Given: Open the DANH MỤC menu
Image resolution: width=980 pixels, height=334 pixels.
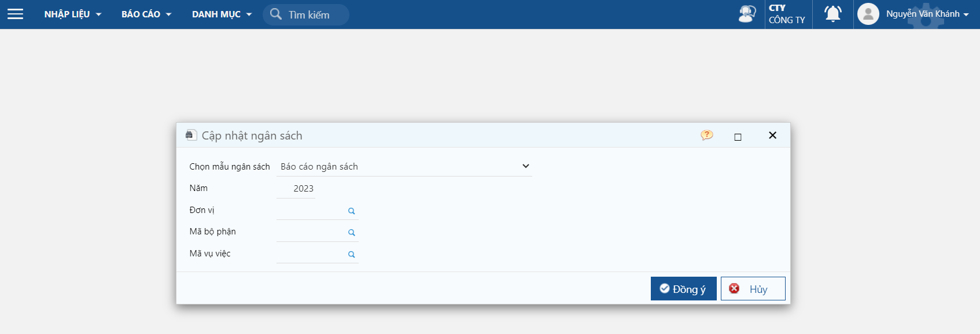Looking at the screenshot, I should click(222, 14).
